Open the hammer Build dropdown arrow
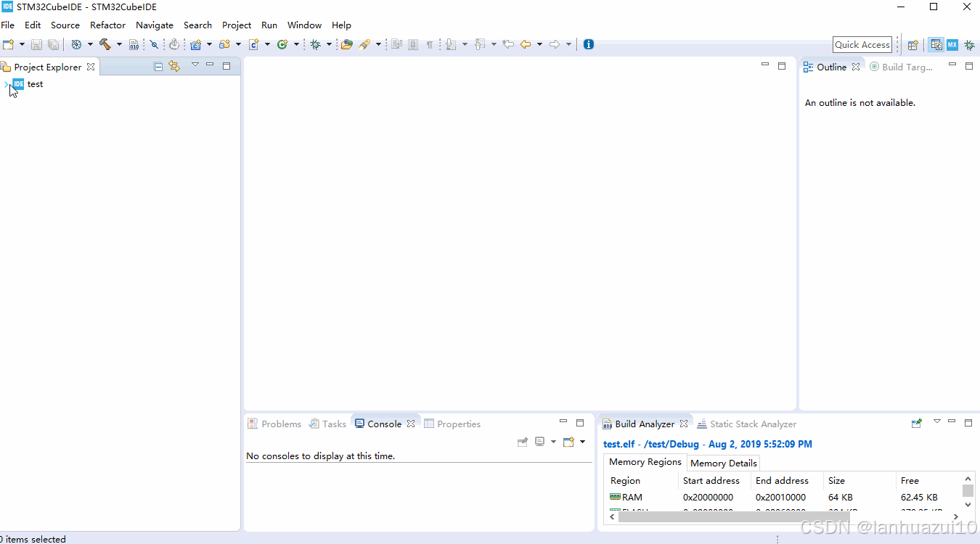Image resolution: width=980 pixels, height=544 pixels. click(x=119, y=44)
